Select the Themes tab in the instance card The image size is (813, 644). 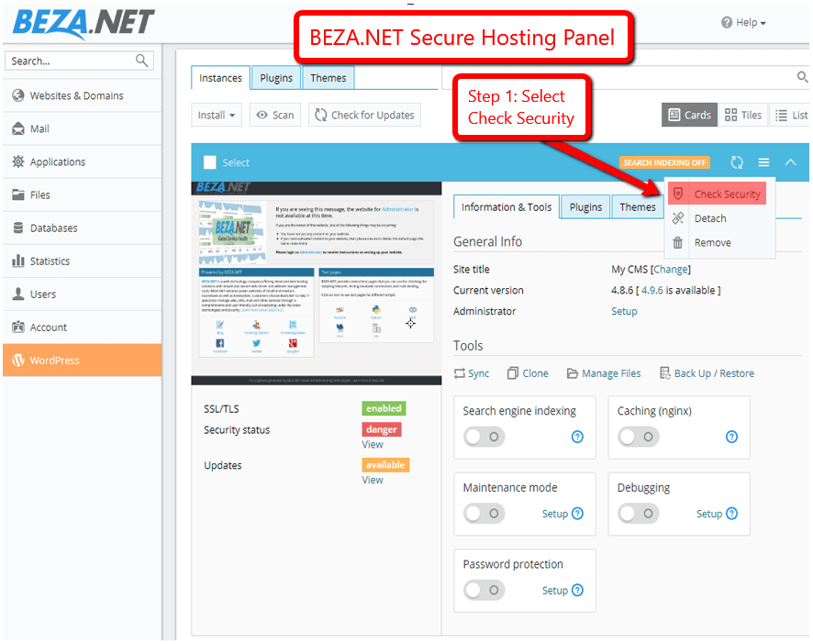638,207
